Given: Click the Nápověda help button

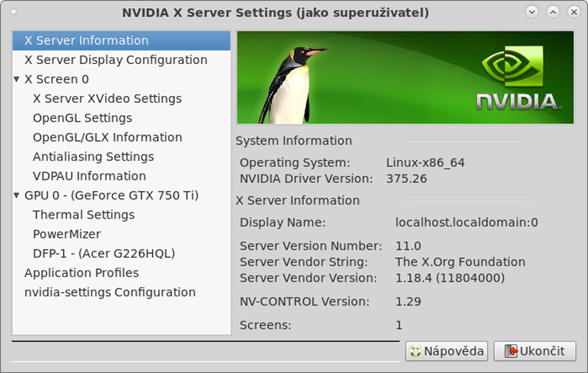Looking at the screenshot, I should (447, 351).
